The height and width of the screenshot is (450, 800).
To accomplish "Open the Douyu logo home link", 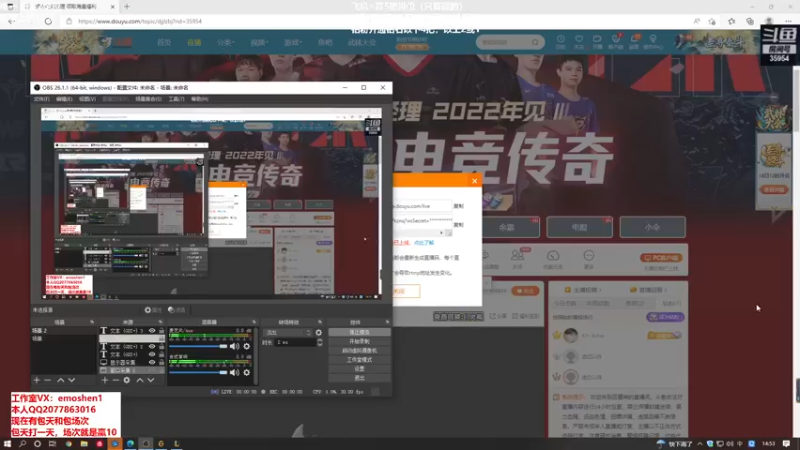I will [116, 42].
